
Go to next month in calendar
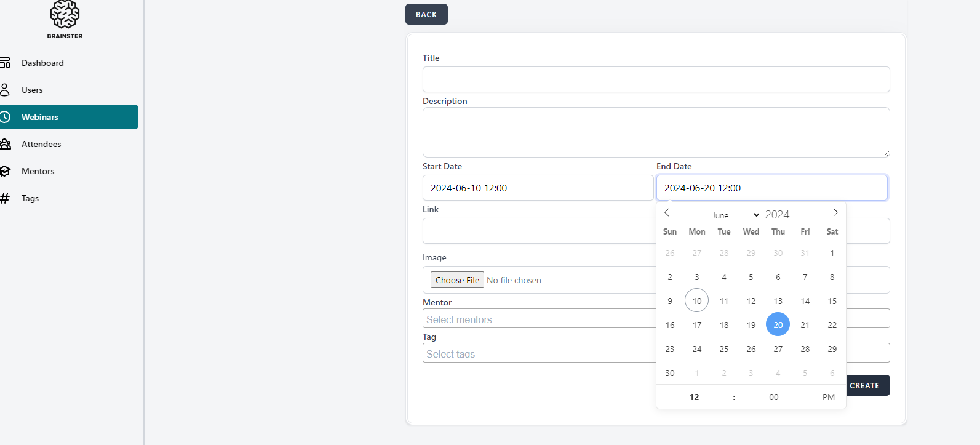point(835,213)
